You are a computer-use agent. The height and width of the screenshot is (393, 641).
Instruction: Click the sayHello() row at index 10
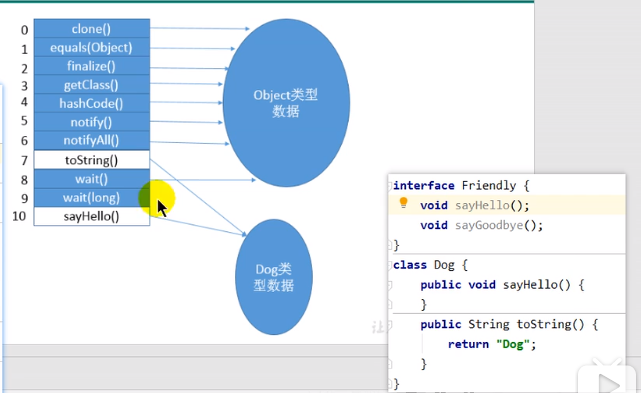pos(92,216)
